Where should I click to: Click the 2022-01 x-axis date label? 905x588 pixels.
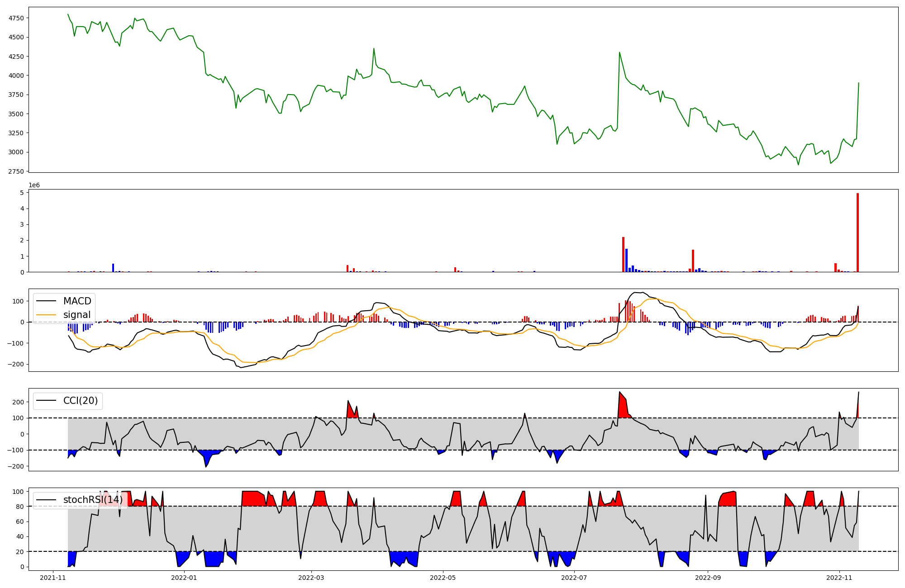pos(185,578)
